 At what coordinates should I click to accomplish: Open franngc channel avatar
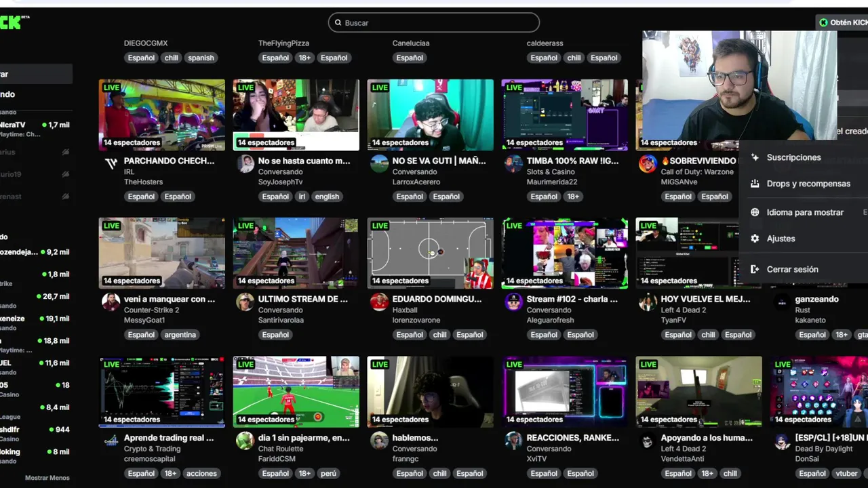380,441
